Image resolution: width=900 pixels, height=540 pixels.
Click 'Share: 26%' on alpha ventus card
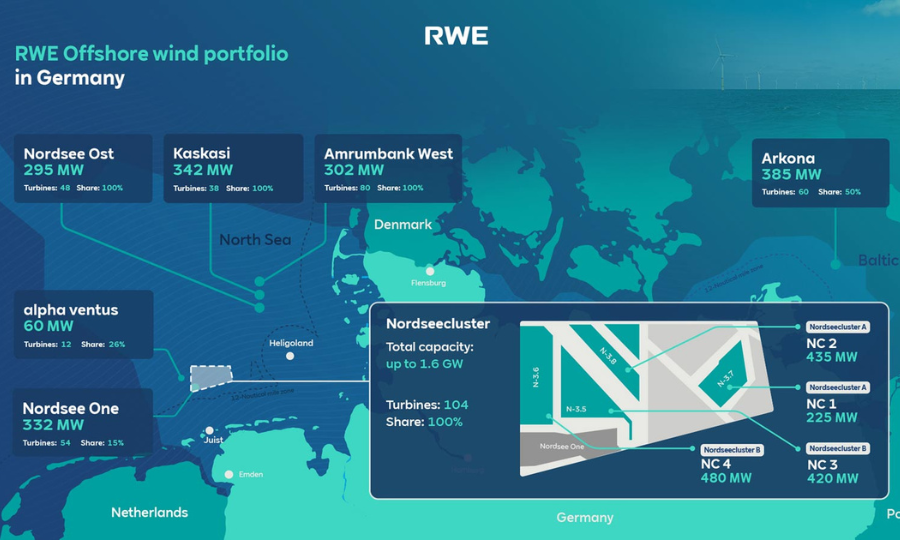click(103, 344)
